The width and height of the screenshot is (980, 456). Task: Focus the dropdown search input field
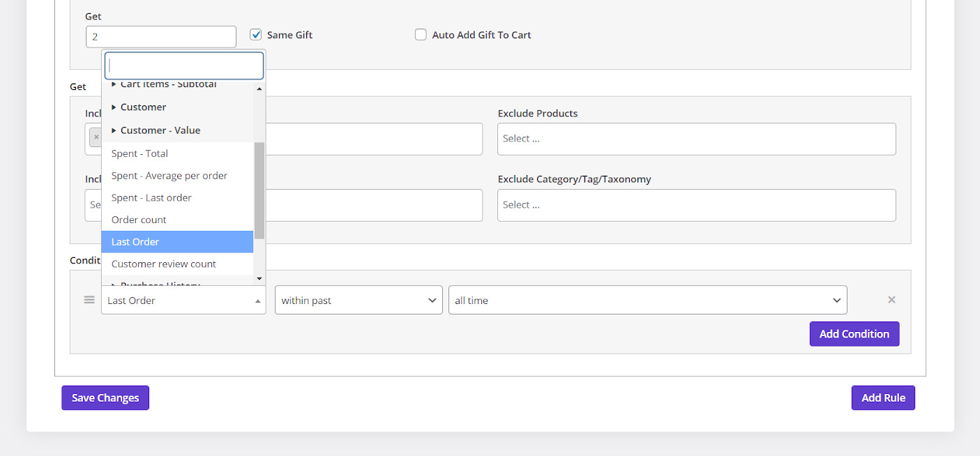[184, 66]
